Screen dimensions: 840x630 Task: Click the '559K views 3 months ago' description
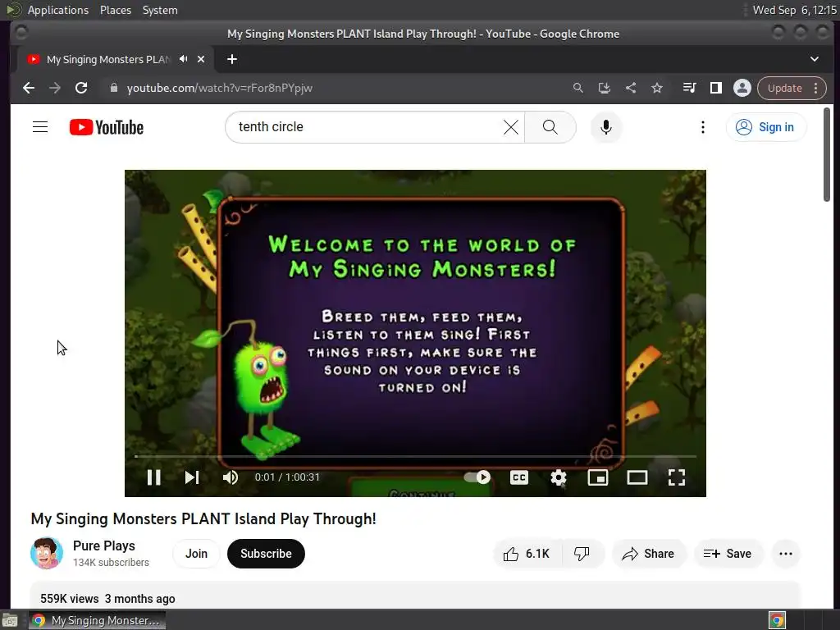click(107, 598)
